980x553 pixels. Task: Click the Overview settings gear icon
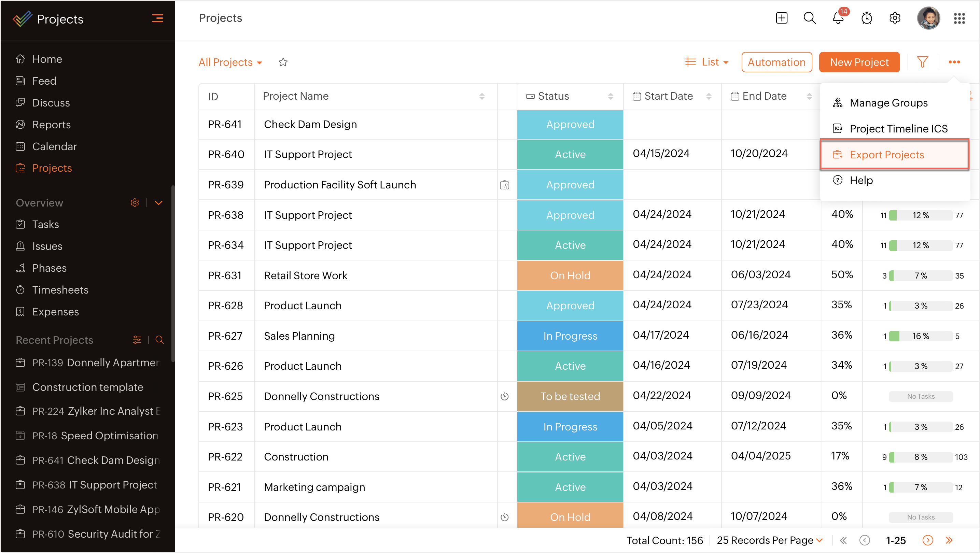pyautogui.click(x=135, y=203)
